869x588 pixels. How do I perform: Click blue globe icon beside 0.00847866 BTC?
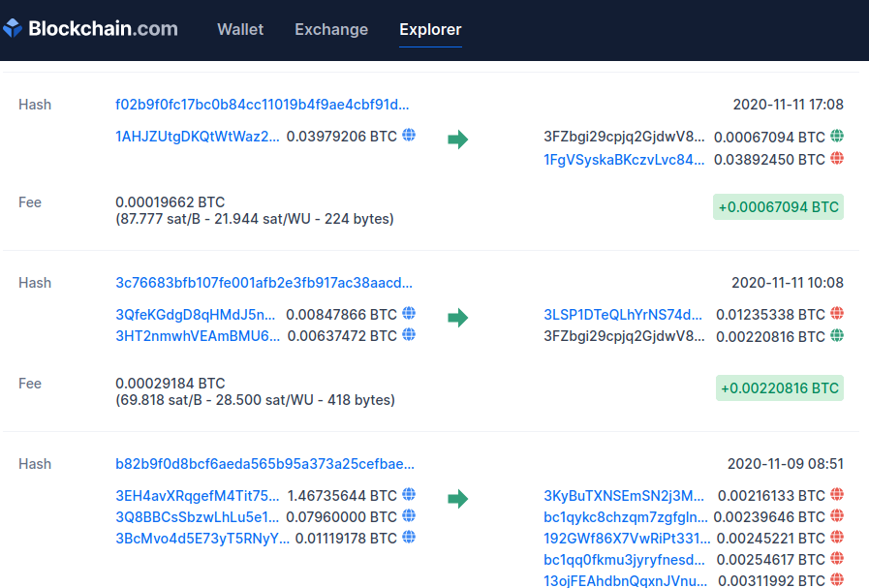click(409, 314)
